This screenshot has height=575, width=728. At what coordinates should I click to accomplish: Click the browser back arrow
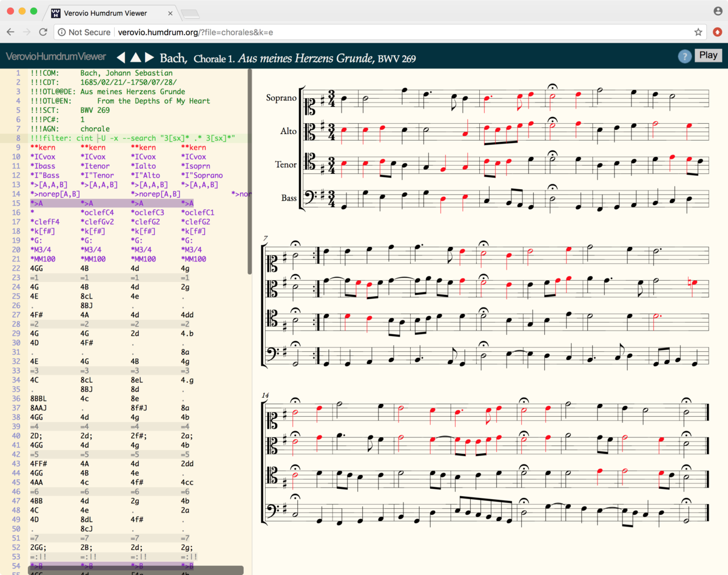[x=11, y=32]
